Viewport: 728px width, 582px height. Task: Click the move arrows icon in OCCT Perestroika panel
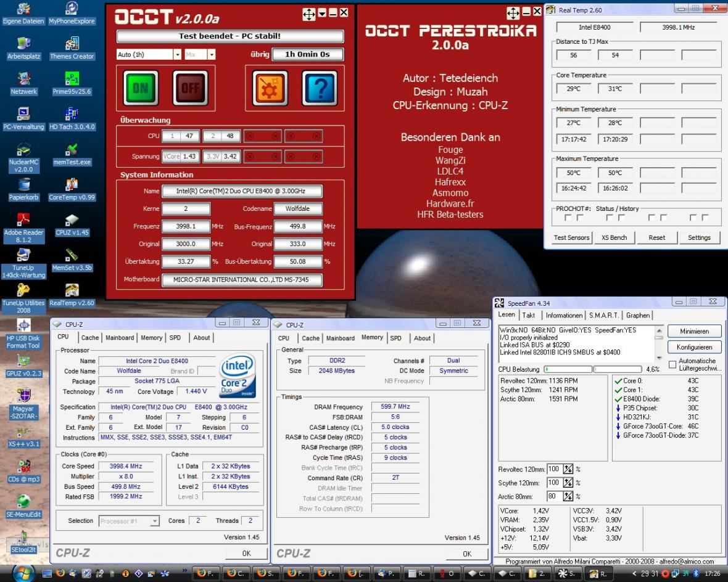pyautogui.click(x=513, y=13)
